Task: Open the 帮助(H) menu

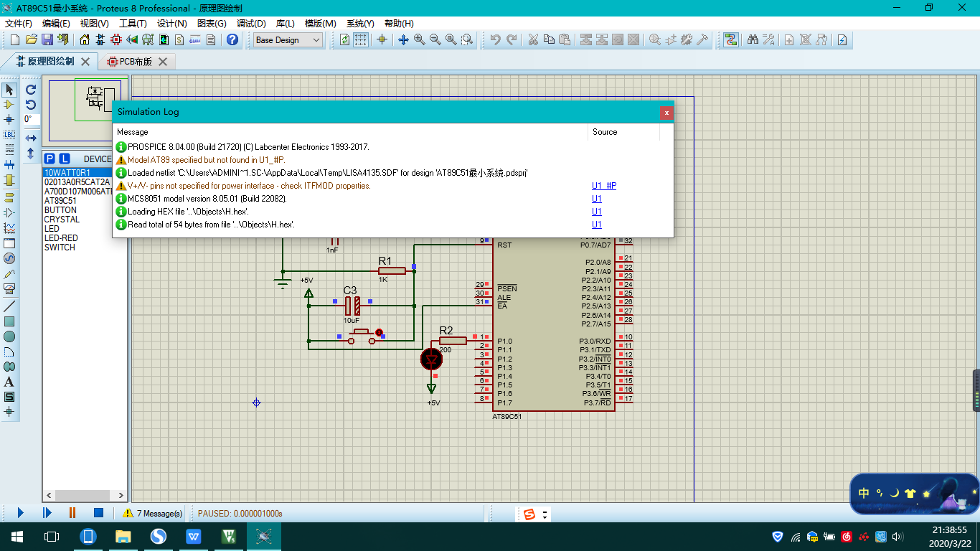Action: click(399, 24)
